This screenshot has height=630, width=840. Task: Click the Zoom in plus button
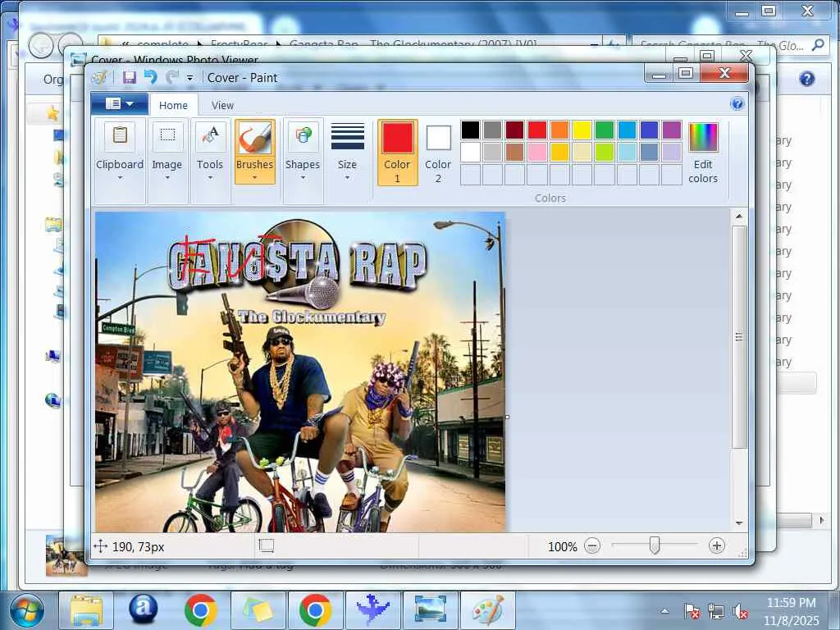717,546
